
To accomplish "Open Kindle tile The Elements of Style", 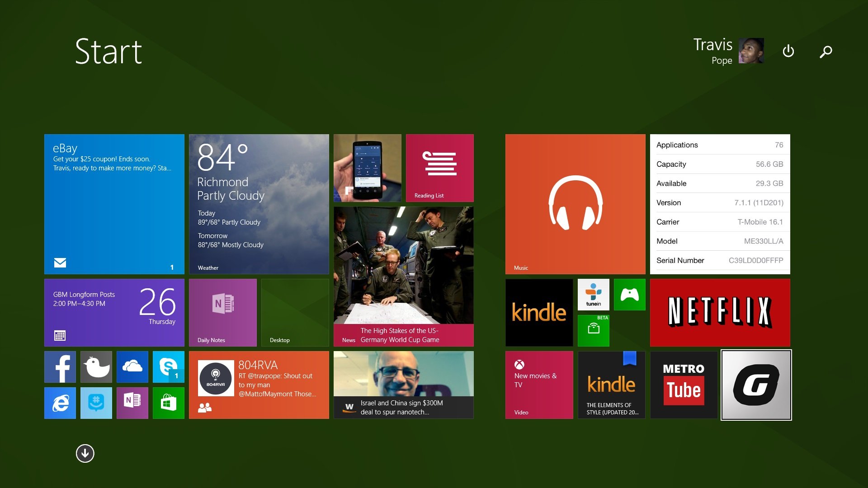I will (612, 385).
